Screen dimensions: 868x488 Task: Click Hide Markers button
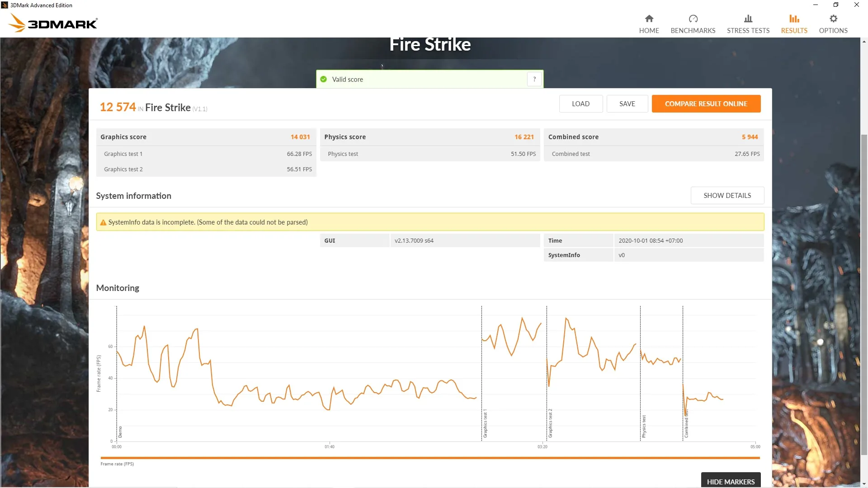[731, 481]
